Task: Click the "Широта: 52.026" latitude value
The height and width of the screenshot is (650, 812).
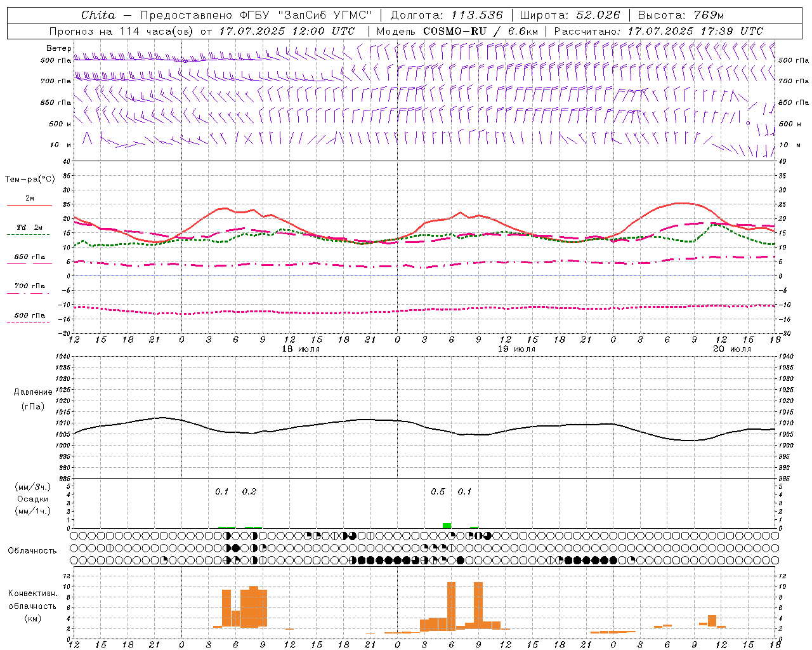Action: coord(570,15)
